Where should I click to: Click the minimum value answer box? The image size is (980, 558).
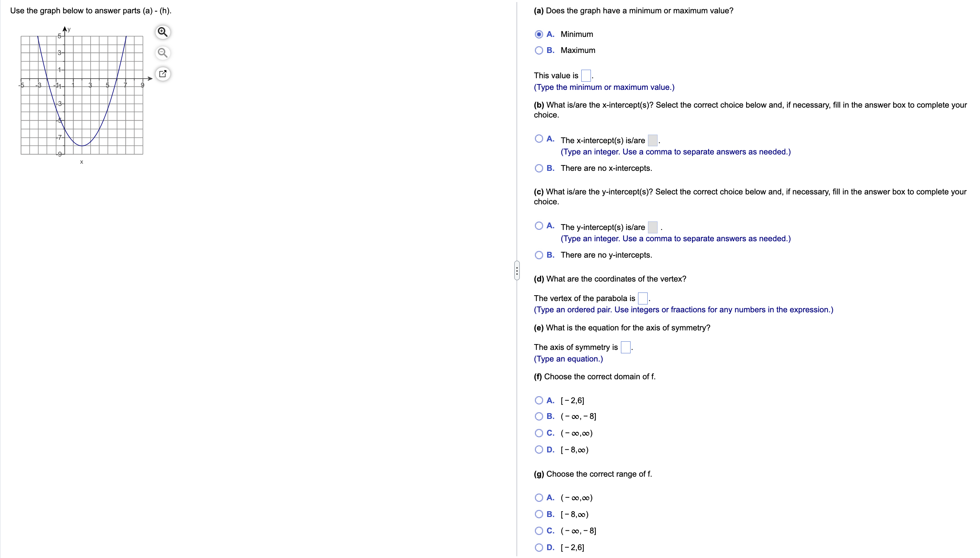coord(585,75)
